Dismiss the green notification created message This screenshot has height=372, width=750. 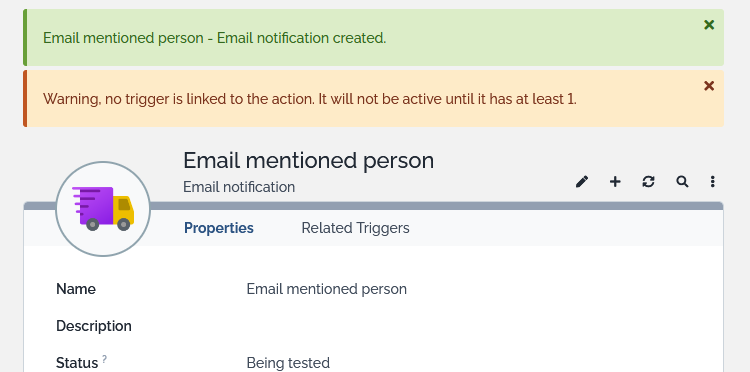pos(709,25)
